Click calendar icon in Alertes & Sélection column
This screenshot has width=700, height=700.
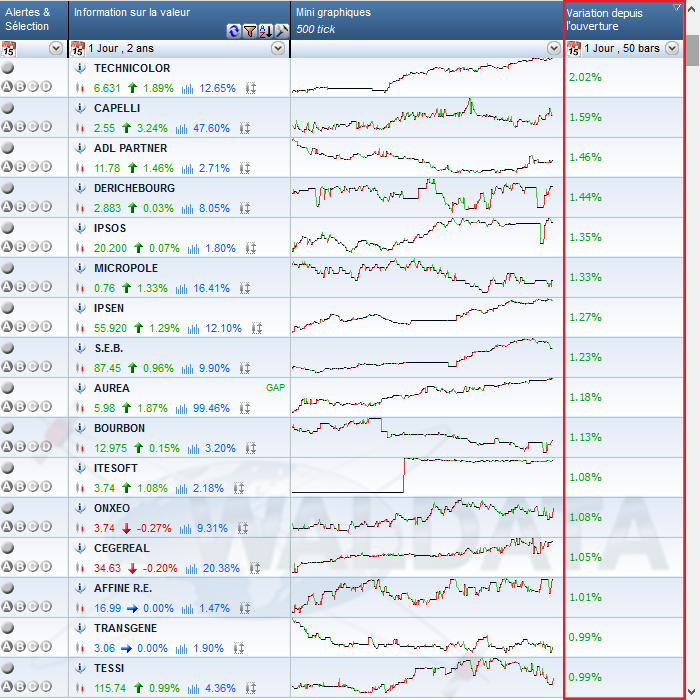coord(8,48)
